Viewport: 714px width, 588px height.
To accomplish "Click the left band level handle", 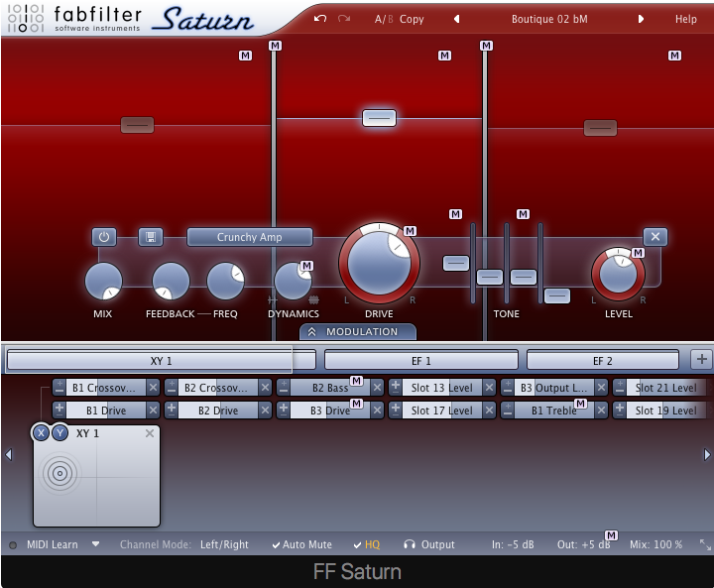I will coord(137,125).
